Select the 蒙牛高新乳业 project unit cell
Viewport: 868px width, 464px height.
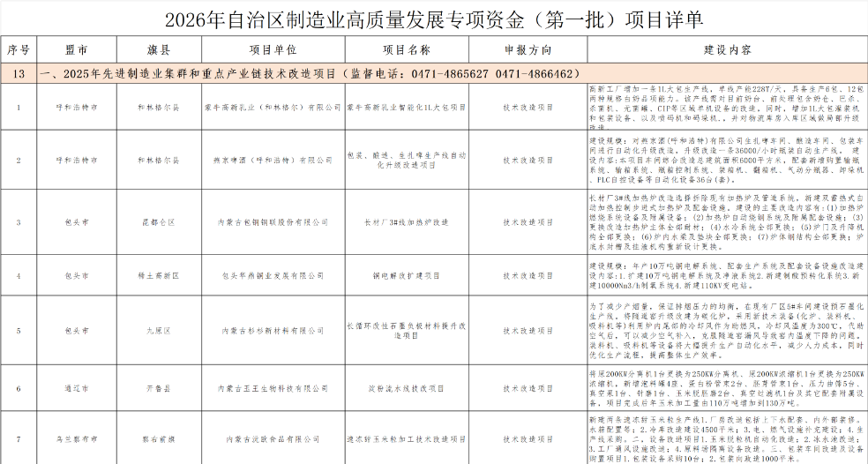click(x=273, y=107)
